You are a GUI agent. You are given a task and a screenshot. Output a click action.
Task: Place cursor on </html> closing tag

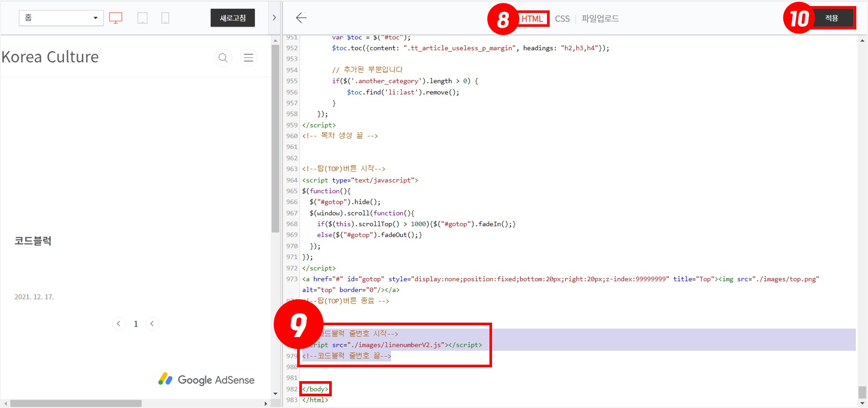click(x=315, y=400)
